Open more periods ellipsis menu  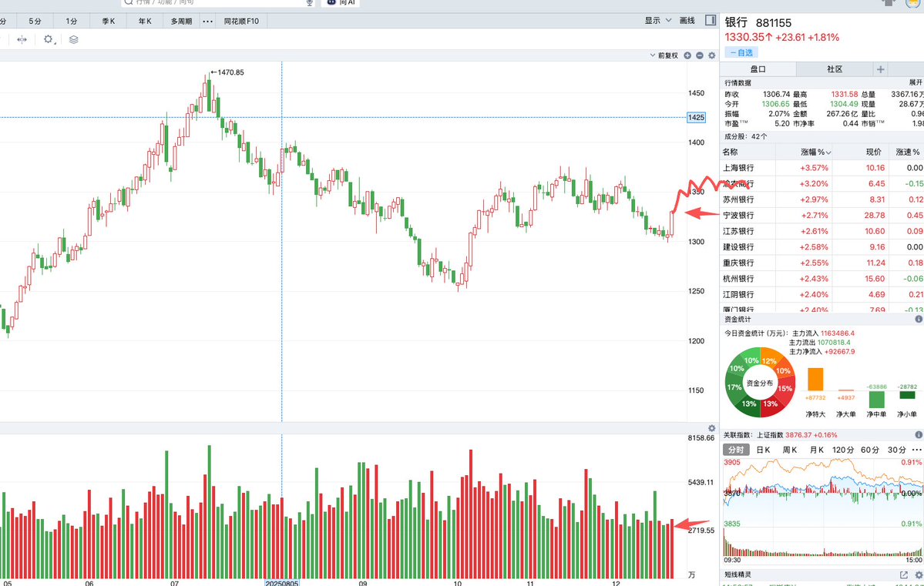207,22
